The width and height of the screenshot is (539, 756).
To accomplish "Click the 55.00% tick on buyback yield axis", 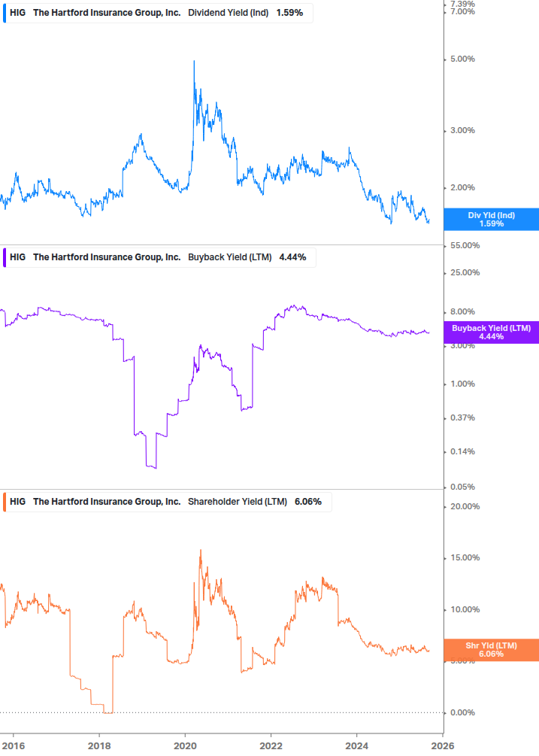I will 465,245.
